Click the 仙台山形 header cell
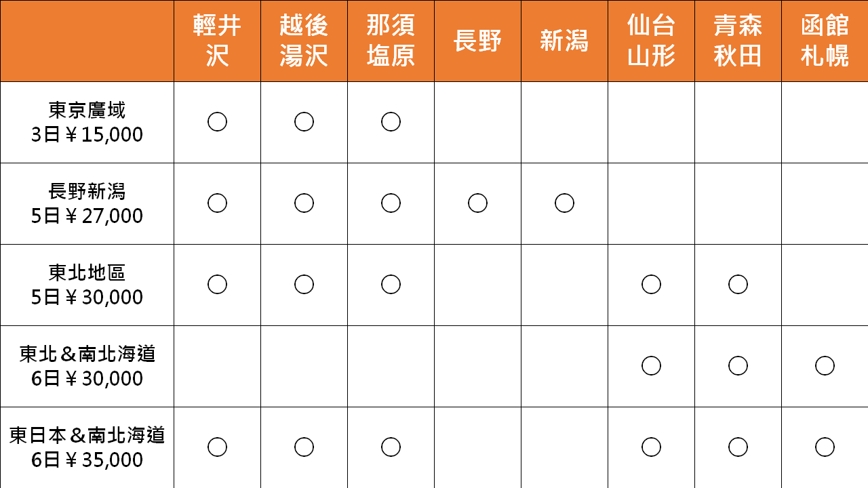This screenshot has width=868, height=488. tap(651, 41)
